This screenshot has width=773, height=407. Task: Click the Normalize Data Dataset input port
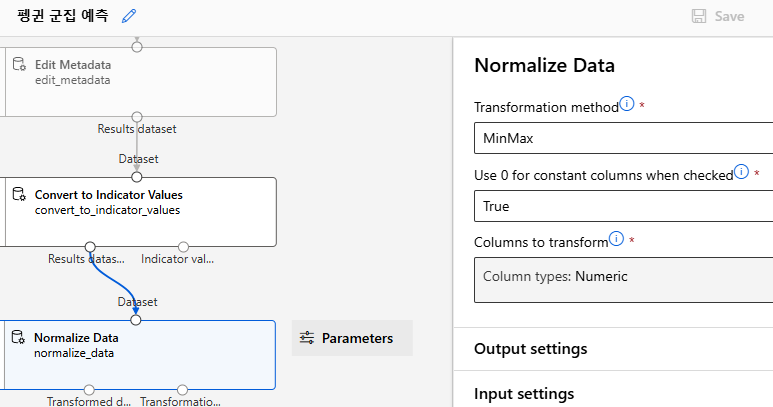coord(136,320)
